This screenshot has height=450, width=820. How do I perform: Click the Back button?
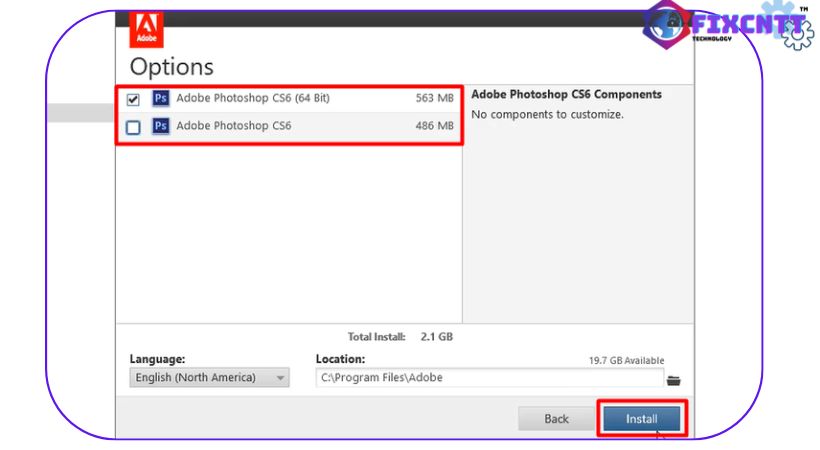pos(556,419)
